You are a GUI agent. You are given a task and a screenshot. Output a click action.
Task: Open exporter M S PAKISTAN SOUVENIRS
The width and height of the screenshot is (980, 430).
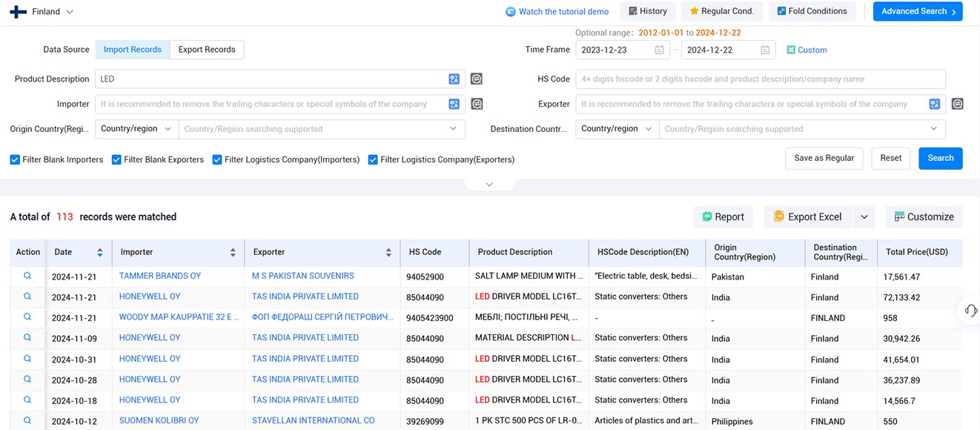303,276
